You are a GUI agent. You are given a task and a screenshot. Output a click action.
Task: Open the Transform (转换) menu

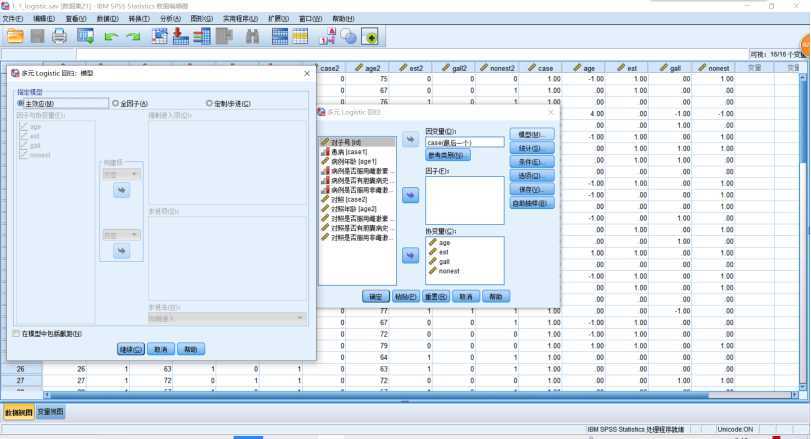pyautogui.click(x=139, y=19)
